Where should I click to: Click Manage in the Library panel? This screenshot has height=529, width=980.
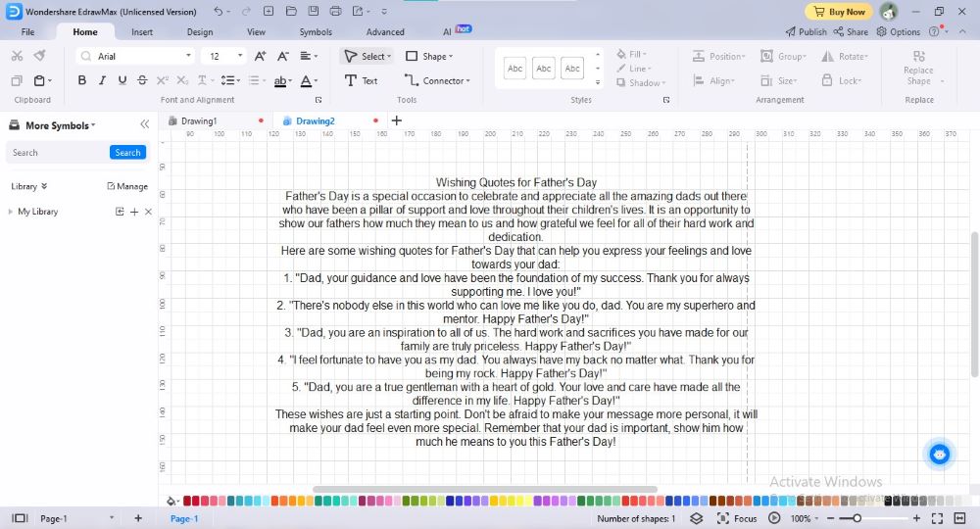[x=127, y=186]
